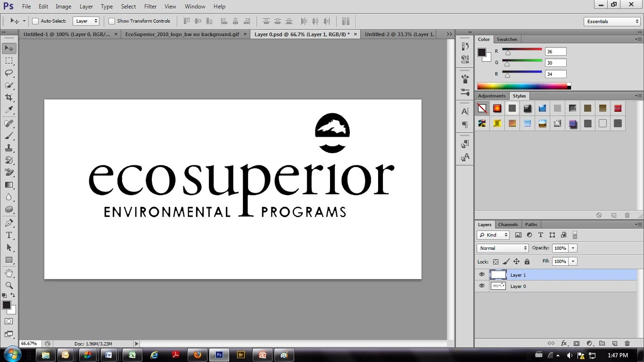Screen dimensions: 644x362
Task: Open the layer filter Kind dropdown
Action: tap(493, 235)
